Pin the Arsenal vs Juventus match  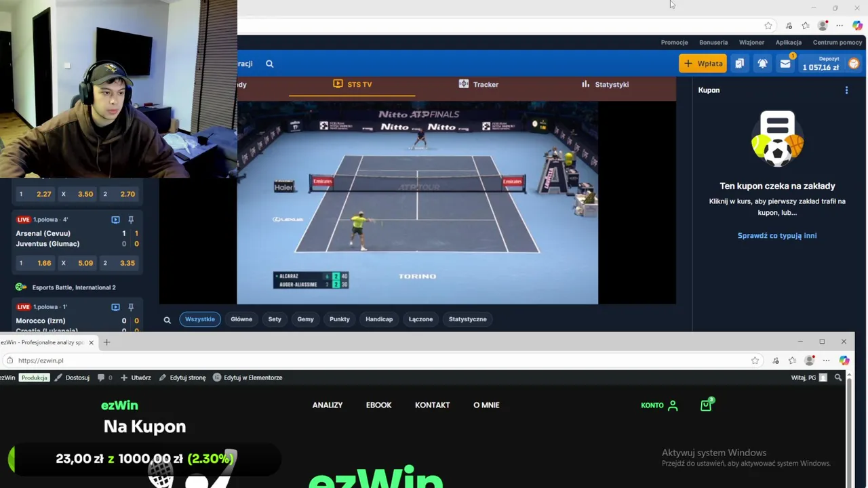coord(131,220)
